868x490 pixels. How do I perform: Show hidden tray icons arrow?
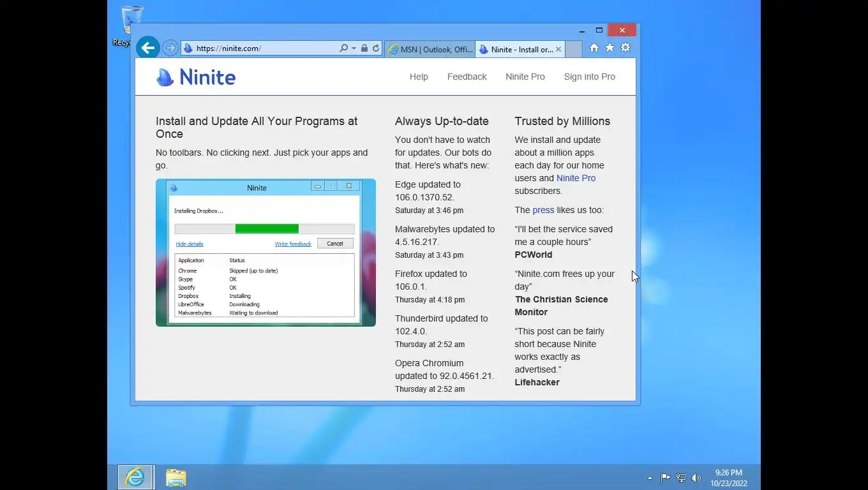pos(650,478)
